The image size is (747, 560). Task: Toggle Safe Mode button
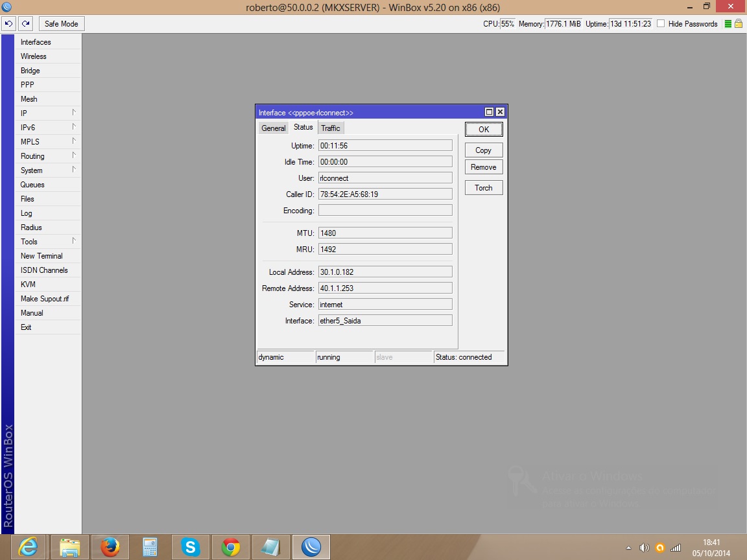tap(61, 24)
